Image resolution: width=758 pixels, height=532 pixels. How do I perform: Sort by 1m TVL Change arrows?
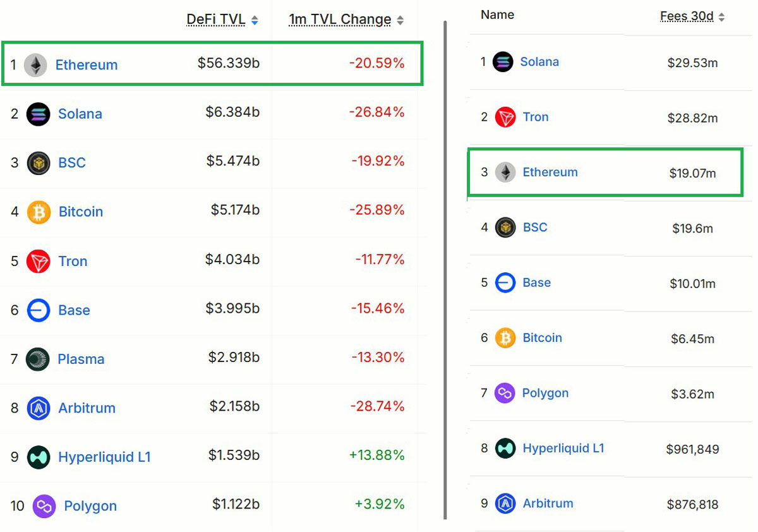pos(400,21)
